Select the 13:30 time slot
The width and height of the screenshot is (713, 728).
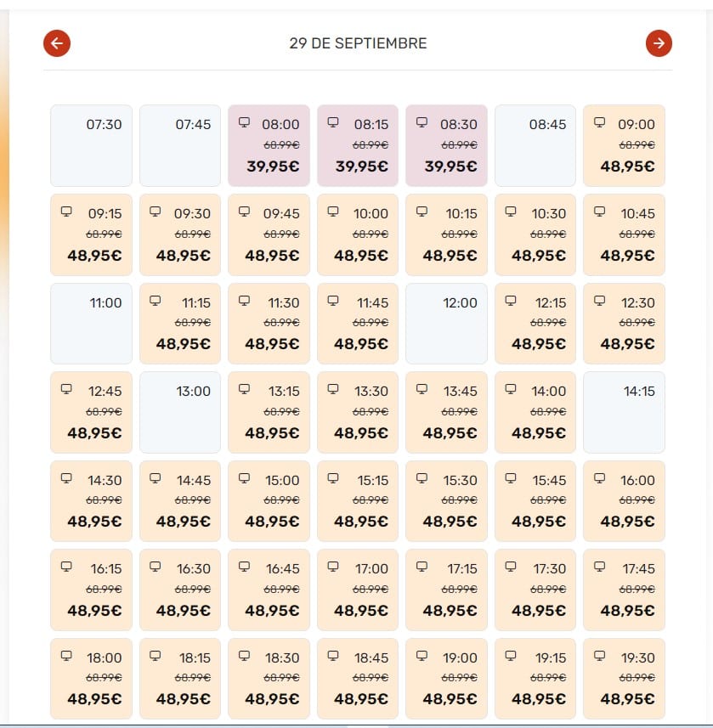point(358,412)
